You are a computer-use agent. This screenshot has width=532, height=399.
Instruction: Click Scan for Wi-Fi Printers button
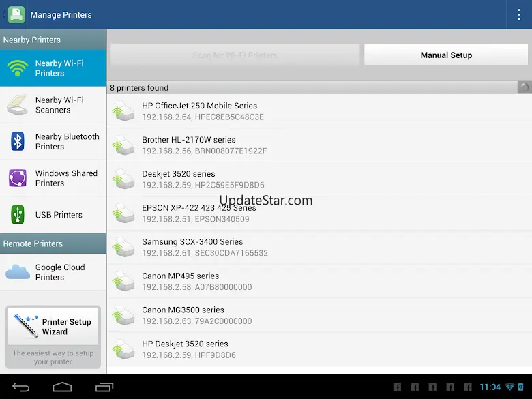(x=235, y=55)
